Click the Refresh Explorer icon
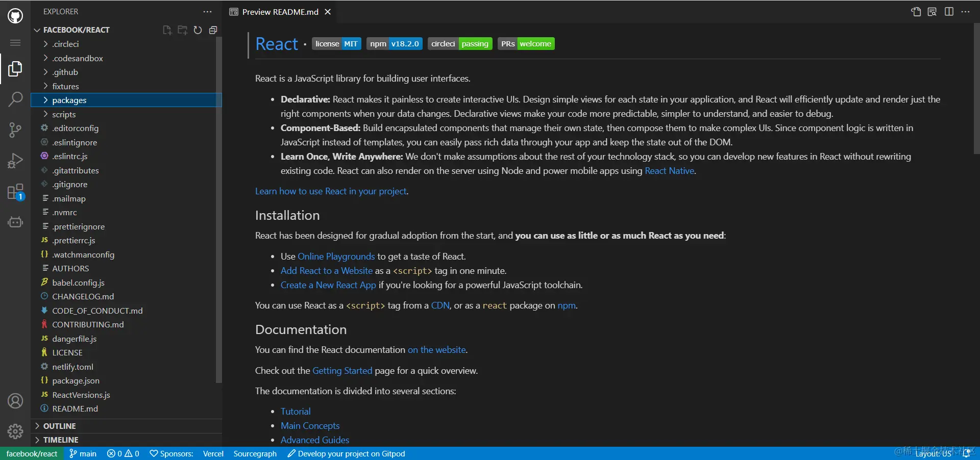 (x=198, y=30)
